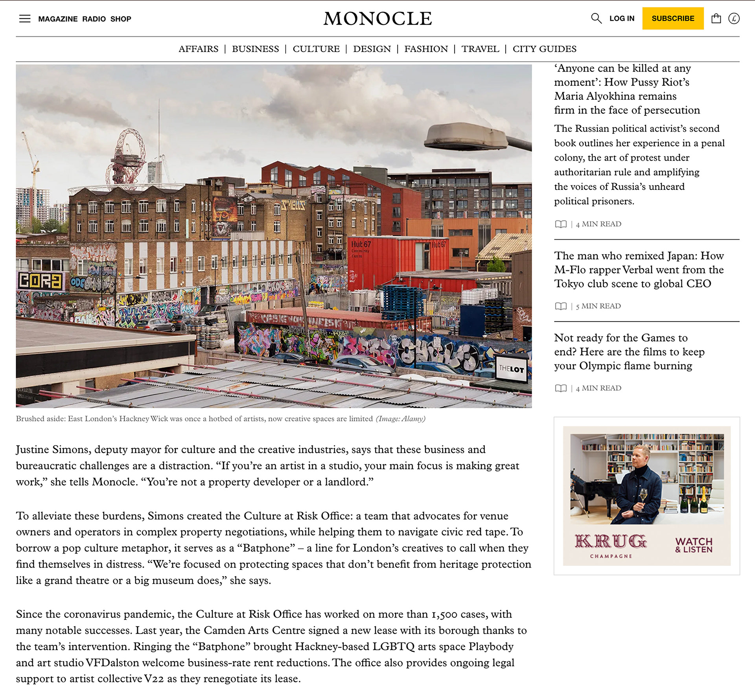Select the Culture category tab
Image resolution: width=755 pixels, height=700 pixels.
pyautogui.click(x=316, y=49)
